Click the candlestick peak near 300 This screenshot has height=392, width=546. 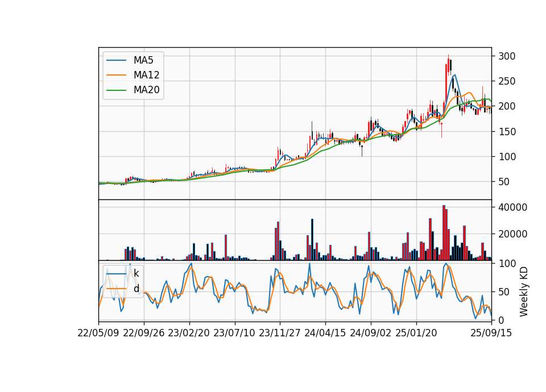[x=449, y=64]
